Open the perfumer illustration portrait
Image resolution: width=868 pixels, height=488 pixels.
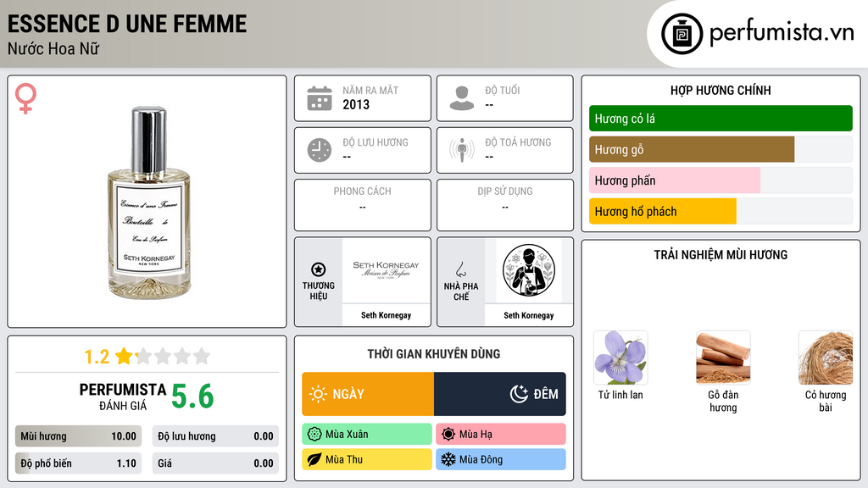tap(529, 270)
